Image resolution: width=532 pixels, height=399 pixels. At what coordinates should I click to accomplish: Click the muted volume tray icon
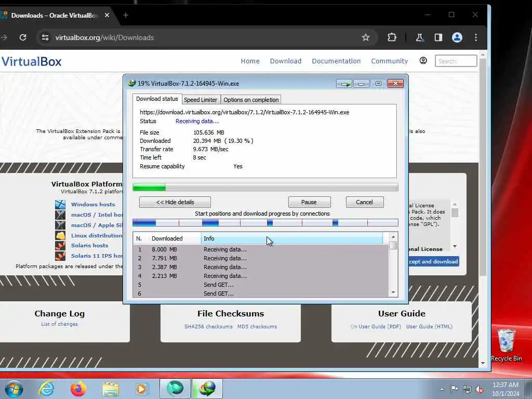[480, 390]
